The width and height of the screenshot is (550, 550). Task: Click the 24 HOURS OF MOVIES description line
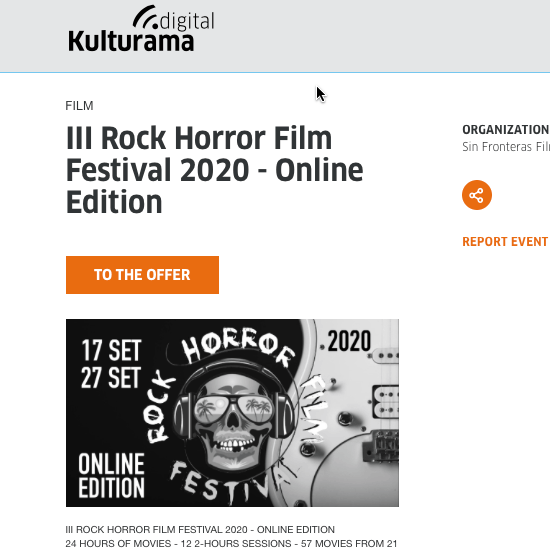pyautogui.click(x=231, y=543)
